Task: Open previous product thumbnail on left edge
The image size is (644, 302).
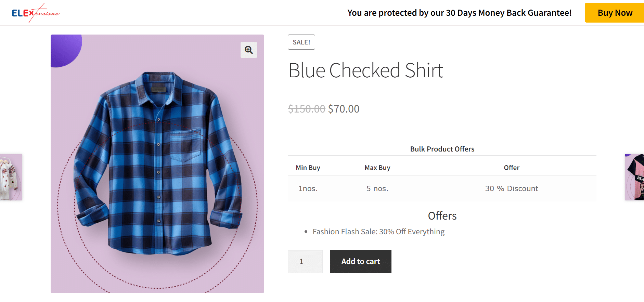Action: coord(11,177)
